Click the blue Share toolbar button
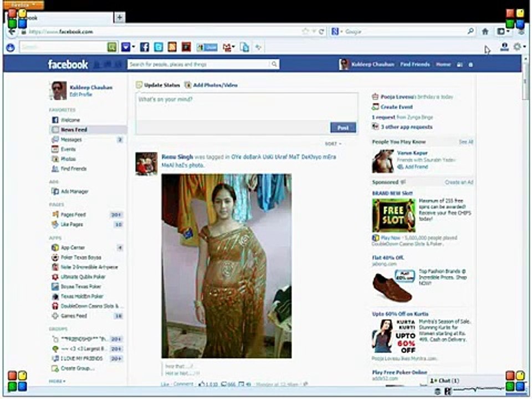532x399 pixels. click(x=207, y=48)
